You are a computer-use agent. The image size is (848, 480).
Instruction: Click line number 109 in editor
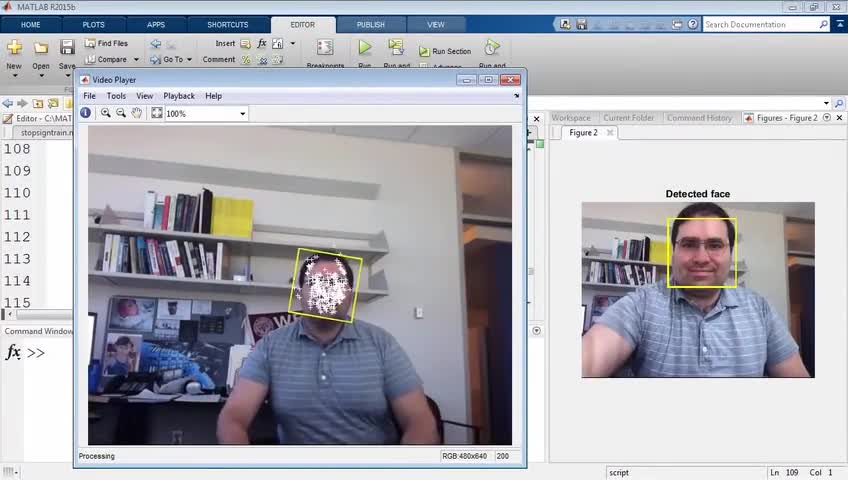click(17, 171)
